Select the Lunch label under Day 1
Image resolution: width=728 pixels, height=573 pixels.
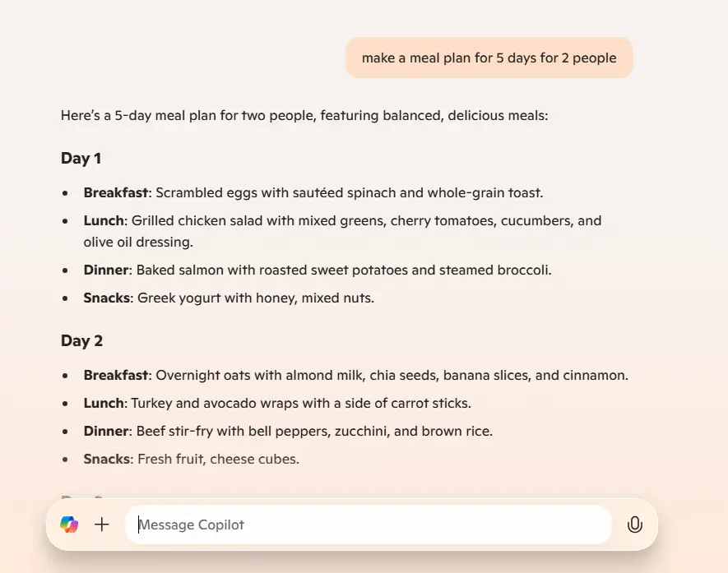[x=104, y=221]
